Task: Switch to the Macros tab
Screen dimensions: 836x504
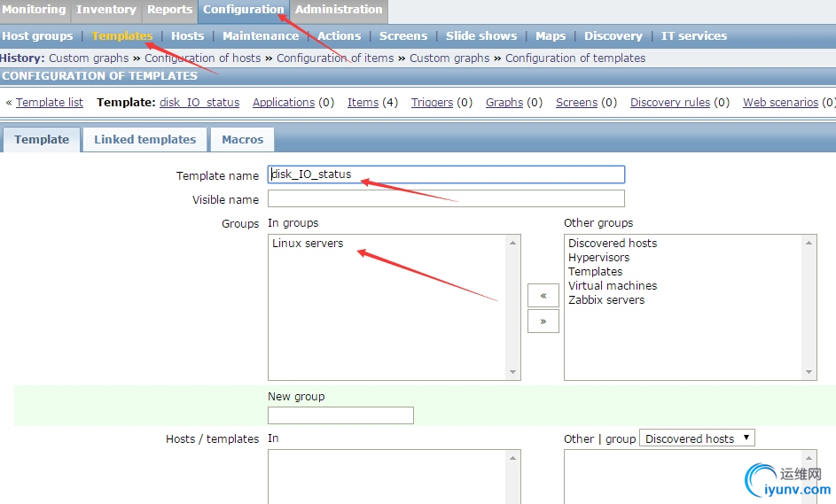Action: 243,140
